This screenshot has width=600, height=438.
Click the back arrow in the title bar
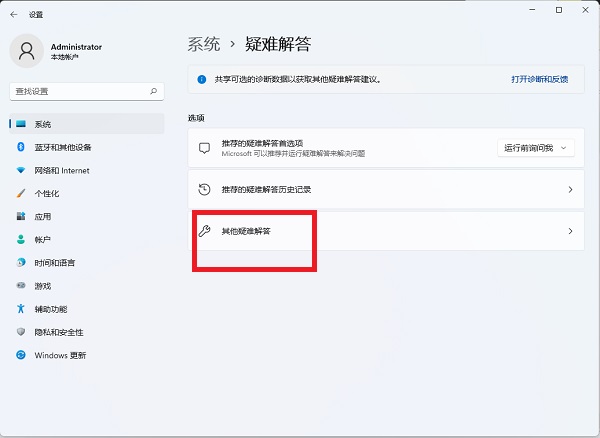tap(14, 15)
